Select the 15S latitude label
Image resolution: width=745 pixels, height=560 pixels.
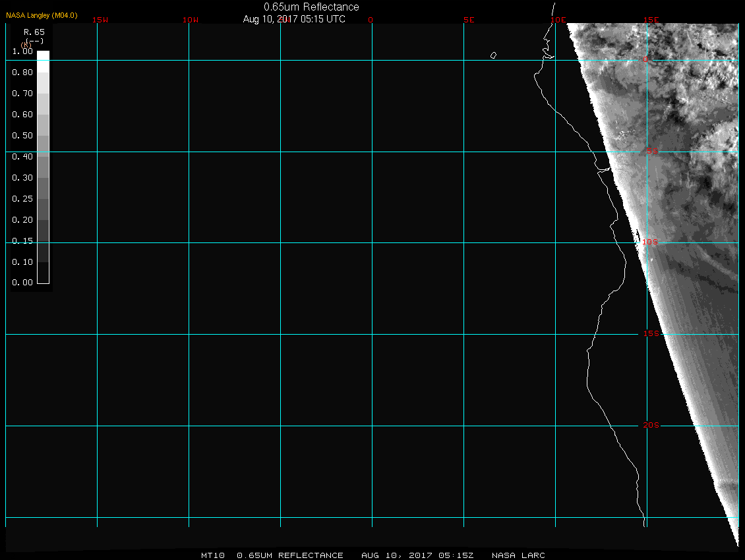tap(650, 334)
